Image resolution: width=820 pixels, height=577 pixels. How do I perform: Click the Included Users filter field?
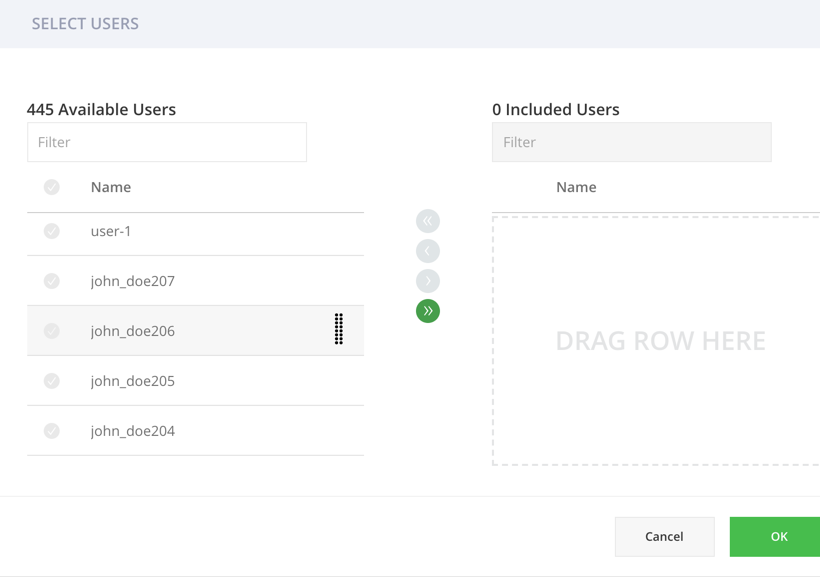point(631,142)
